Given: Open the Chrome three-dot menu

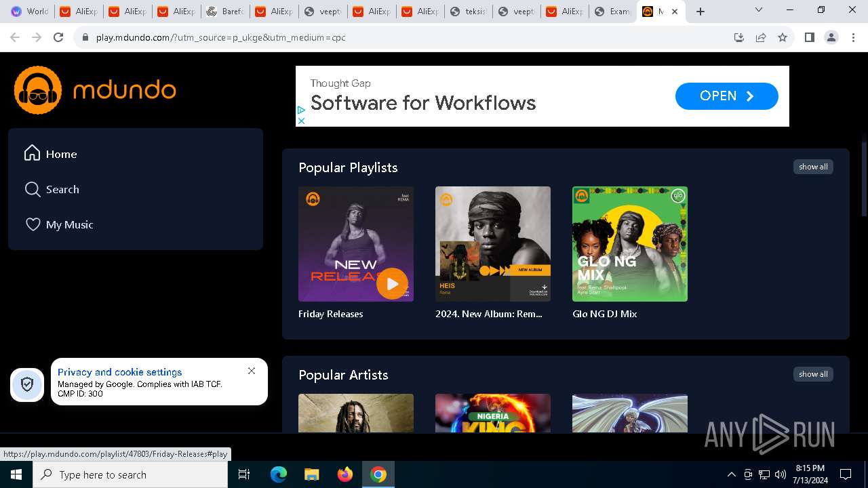Looking at the screenshot, I should point(853,37).
